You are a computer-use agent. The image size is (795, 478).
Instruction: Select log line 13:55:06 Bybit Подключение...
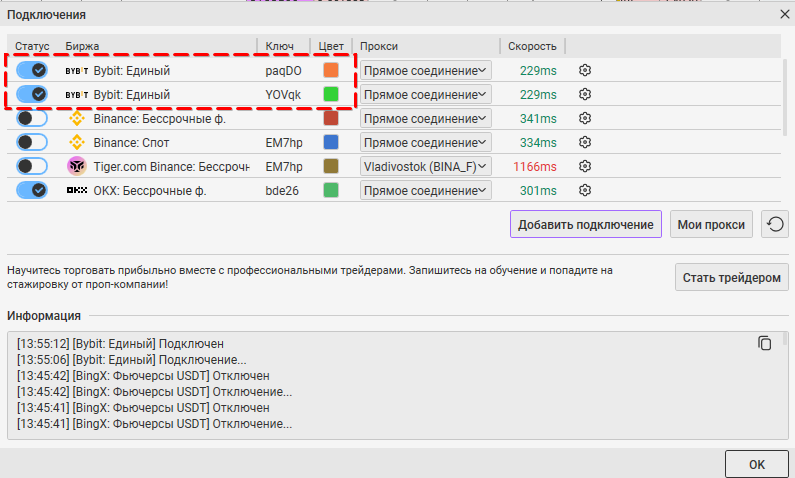click(132, 360)
